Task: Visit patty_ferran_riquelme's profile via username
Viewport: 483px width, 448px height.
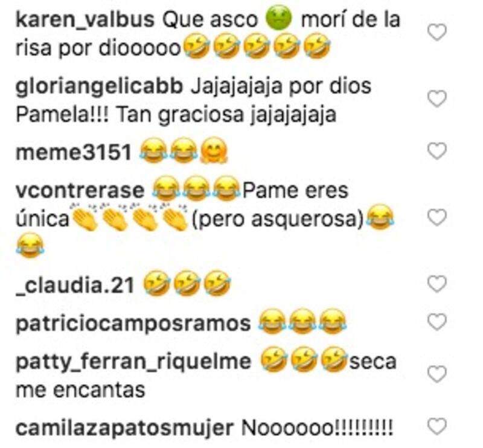Action: (x=133, y=362)
